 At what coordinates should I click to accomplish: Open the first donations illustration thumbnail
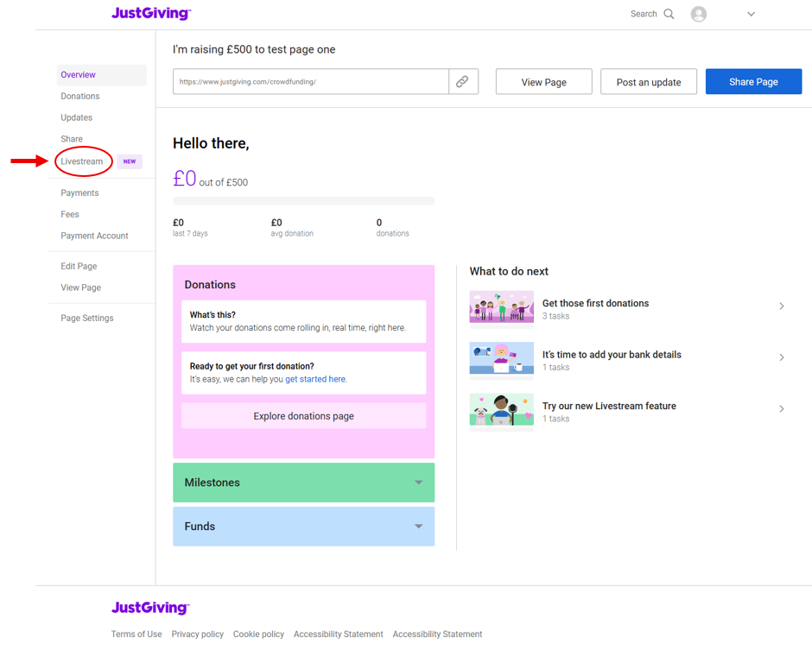point(501,308)
